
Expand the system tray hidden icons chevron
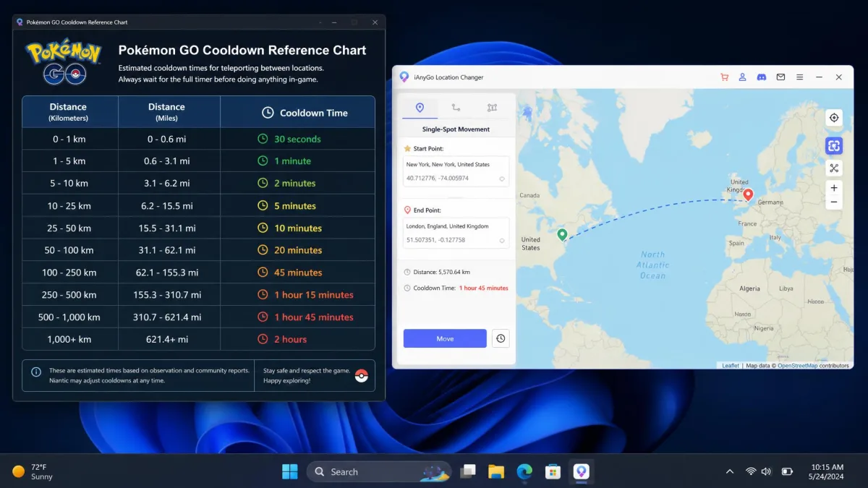(x=730, y=471)
